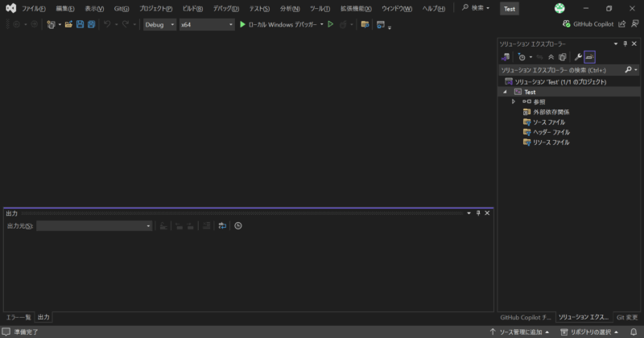Toggle Preview Selected Items button in Solution Explorer
Viewport: 644px width, 338px height.
(x=590, y=57)
